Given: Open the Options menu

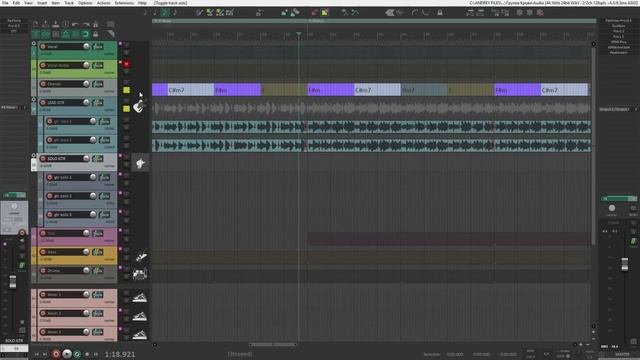Looking at the screenshot, I should pos(85,3).
